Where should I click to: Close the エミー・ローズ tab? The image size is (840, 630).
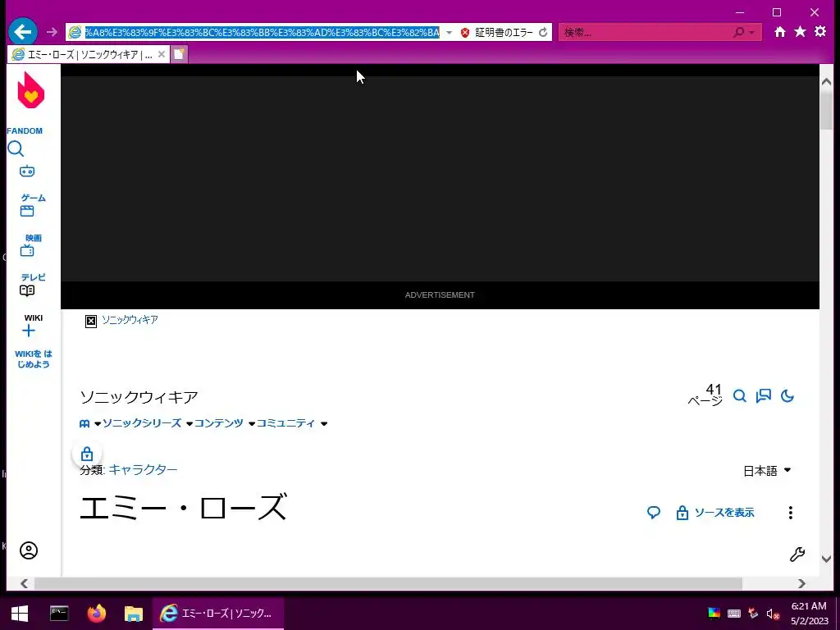coord(162,54)
